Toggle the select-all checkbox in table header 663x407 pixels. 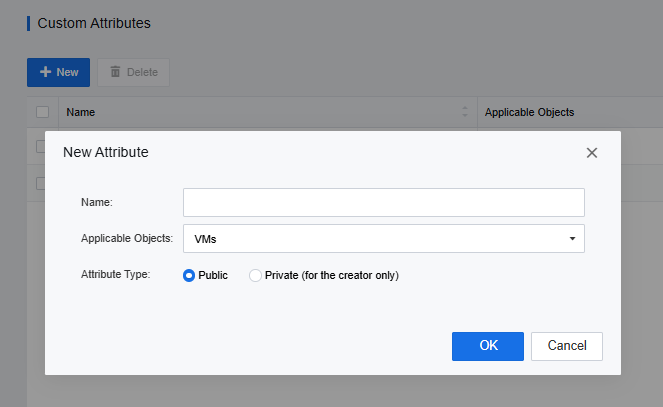[42, 112]
